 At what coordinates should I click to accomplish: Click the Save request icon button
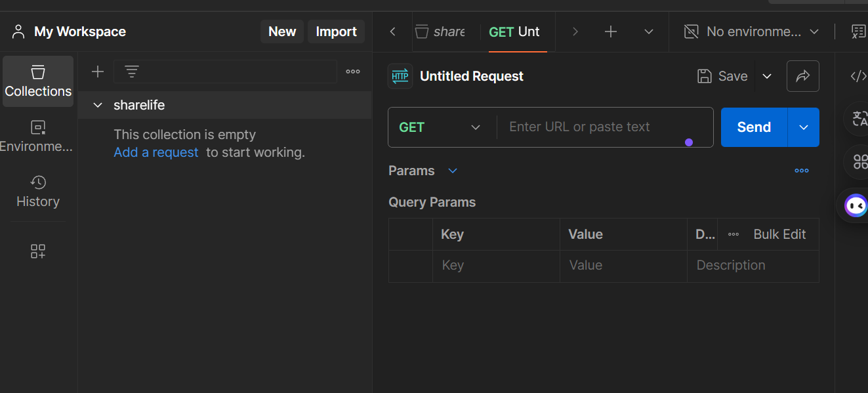coord(722,76)
